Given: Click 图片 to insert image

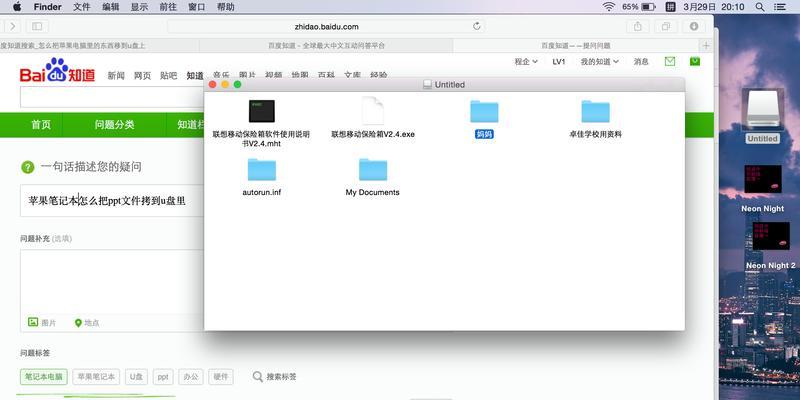Looking at the screenshot, I should [42, 322].
